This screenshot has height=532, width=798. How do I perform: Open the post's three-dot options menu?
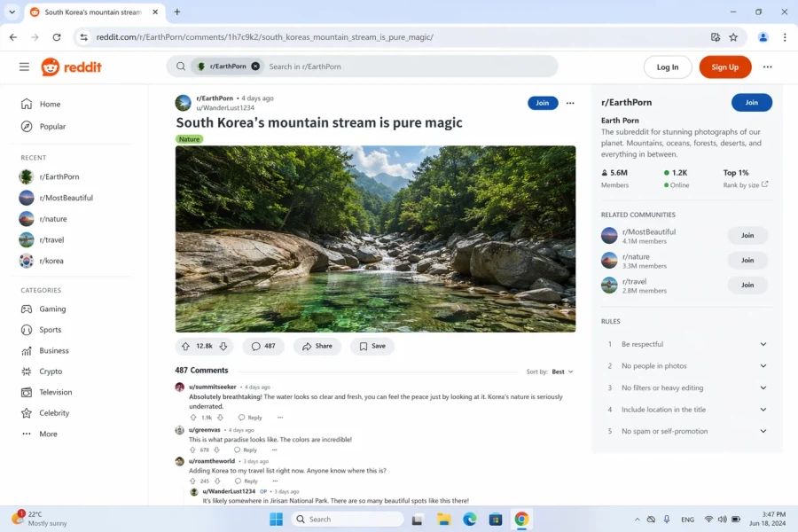pyautogui.click(x=570, y=103)
